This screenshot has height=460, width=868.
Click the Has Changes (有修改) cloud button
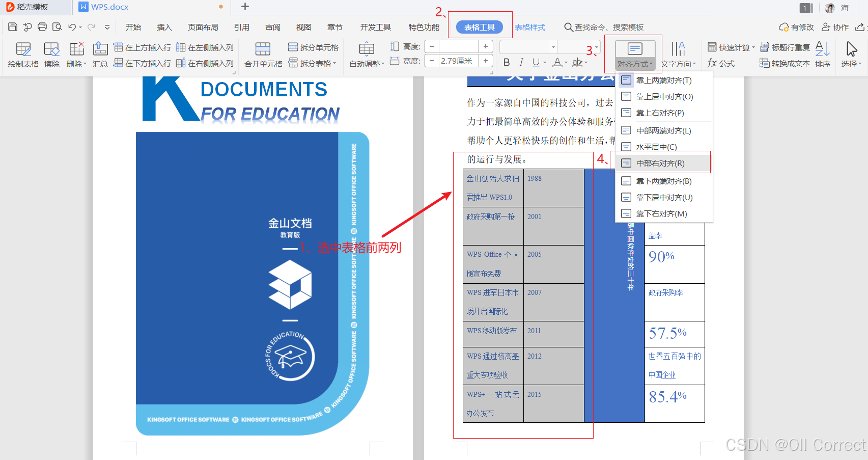pos(797,27)
